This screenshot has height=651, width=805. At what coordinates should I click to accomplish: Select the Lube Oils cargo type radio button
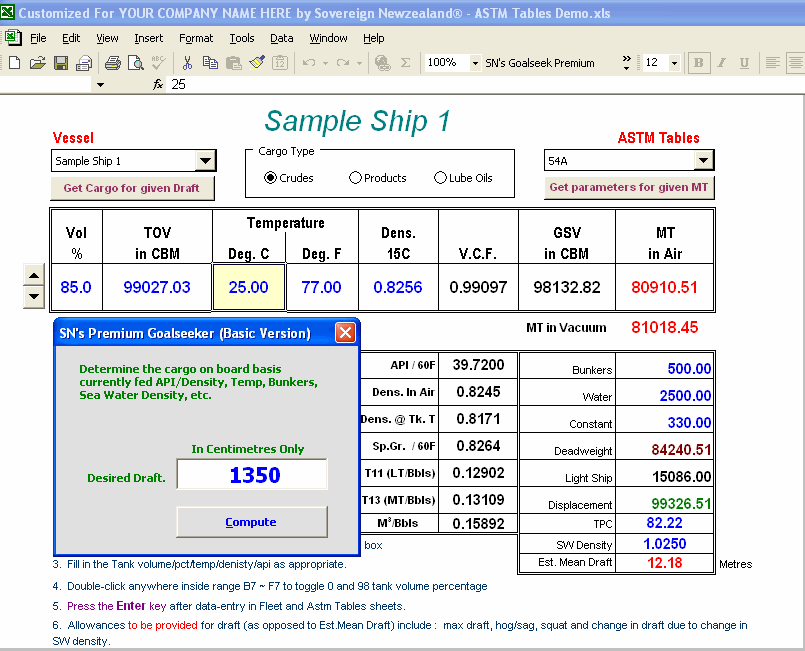coord(440,178)
